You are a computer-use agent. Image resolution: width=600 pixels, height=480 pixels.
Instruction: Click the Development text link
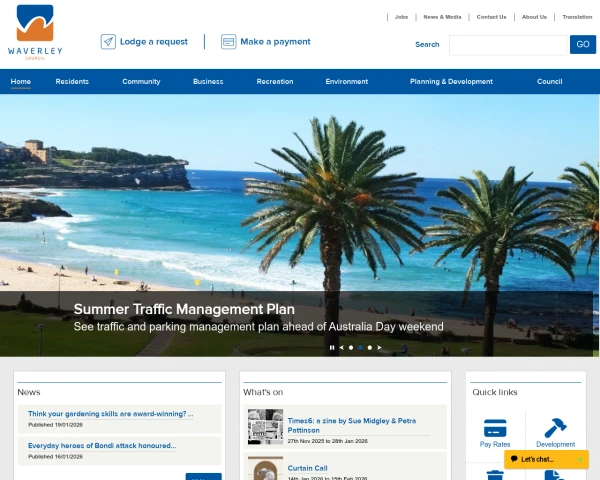click(555, 444)
